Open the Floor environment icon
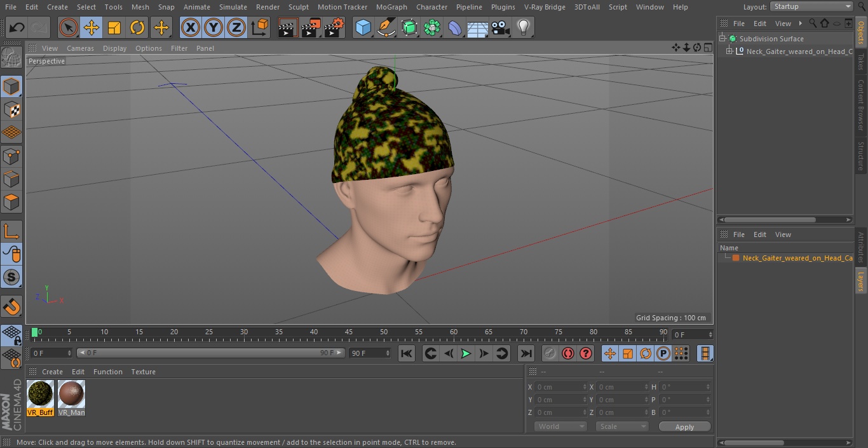Image resolution: width=868 pixels, height=448 pixels. click(478, 28)
